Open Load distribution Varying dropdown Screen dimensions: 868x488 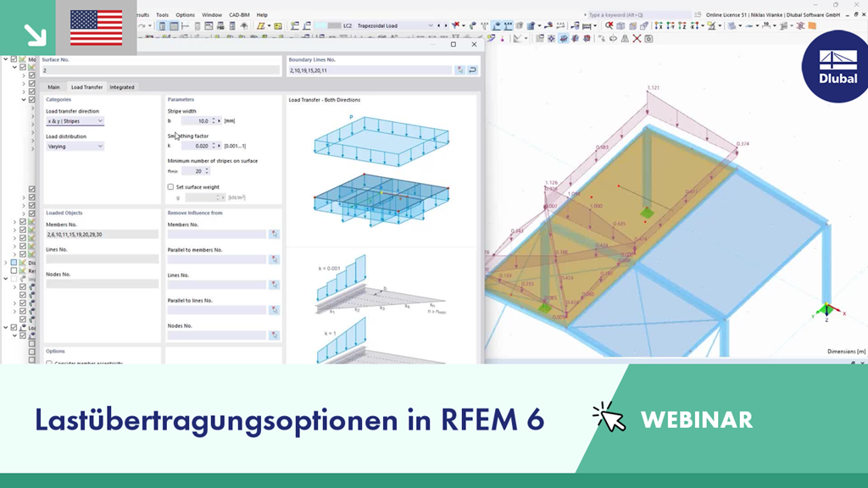click(x=75, y=147)
